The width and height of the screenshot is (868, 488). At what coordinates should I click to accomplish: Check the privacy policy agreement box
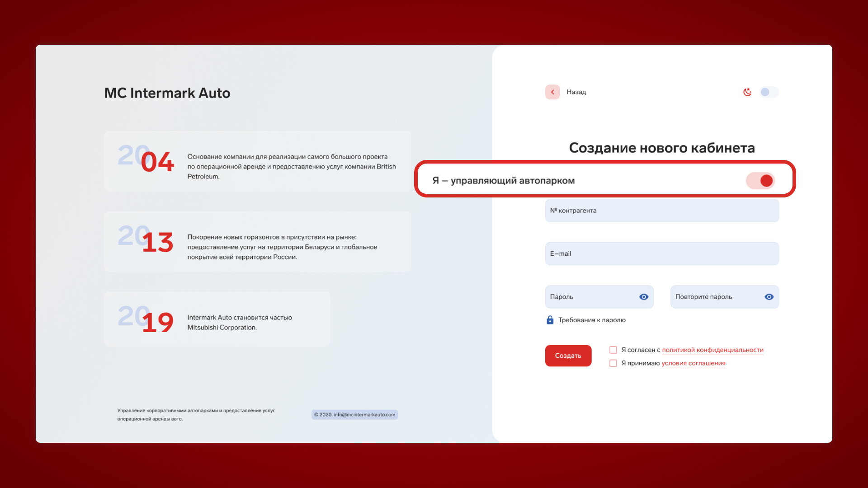[x=613, y=350]
